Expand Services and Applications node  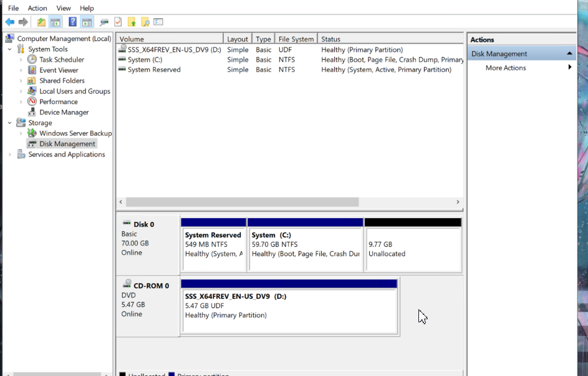pos(10,154)
